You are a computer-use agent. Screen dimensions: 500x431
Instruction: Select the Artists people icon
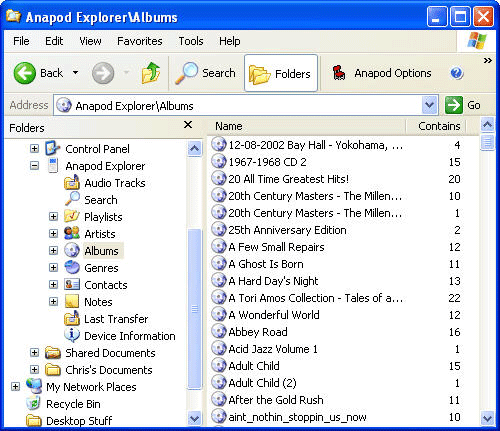click(72, 233)
